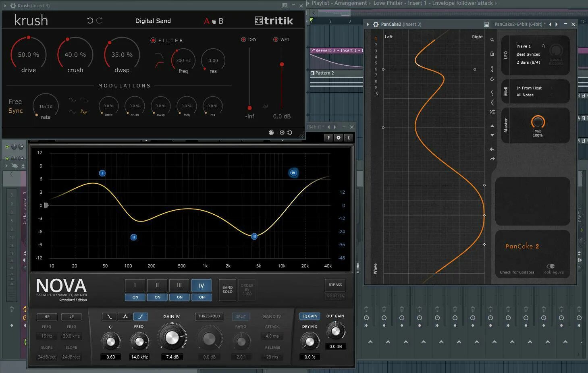Select the high-pass filter shape icon in Krush

click(x=159, y=64)
